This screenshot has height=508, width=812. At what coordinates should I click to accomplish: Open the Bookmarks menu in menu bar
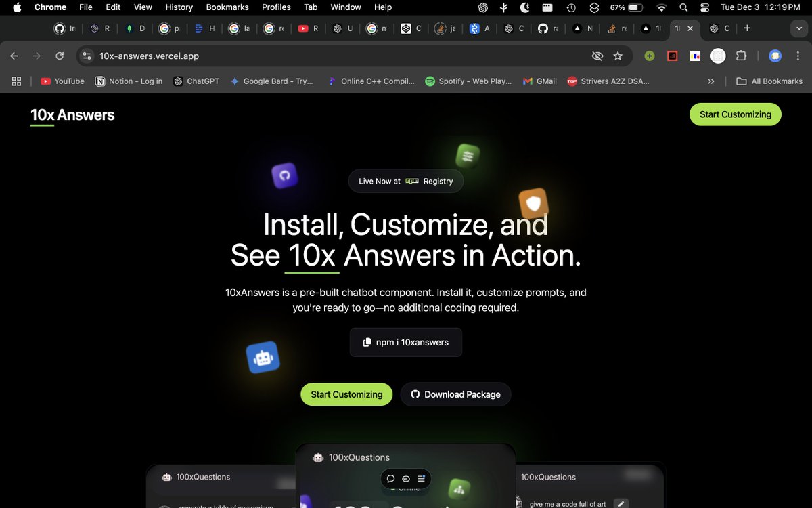(x=227, y=7)
